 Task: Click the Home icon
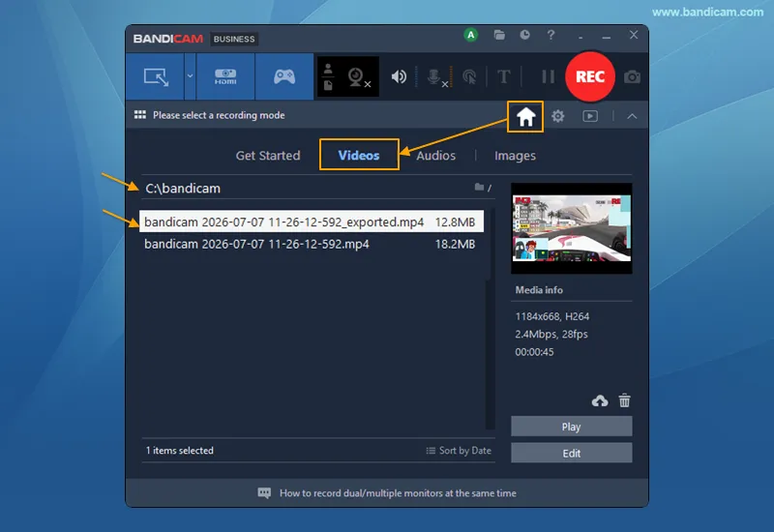(x=525, y=116)
